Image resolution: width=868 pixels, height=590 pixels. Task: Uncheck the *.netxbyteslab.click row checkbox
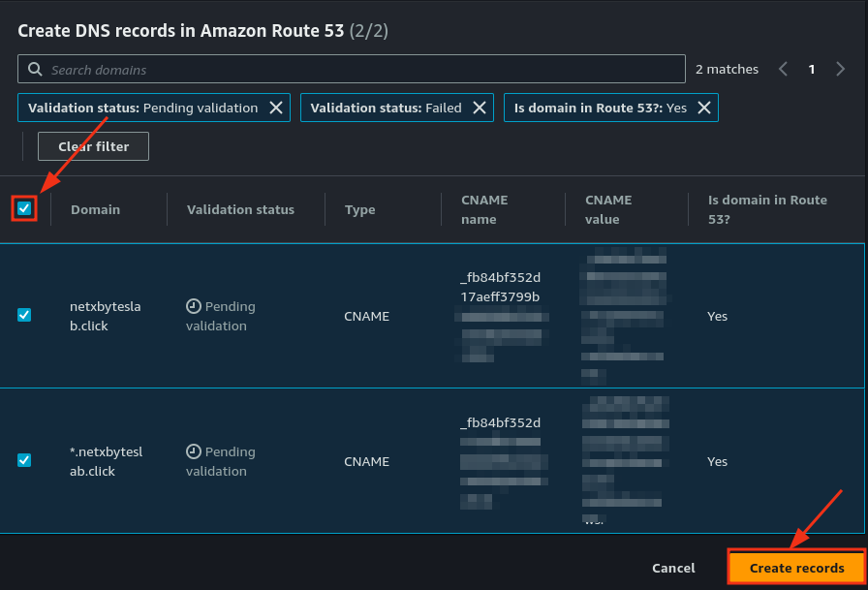coord(24,460)
